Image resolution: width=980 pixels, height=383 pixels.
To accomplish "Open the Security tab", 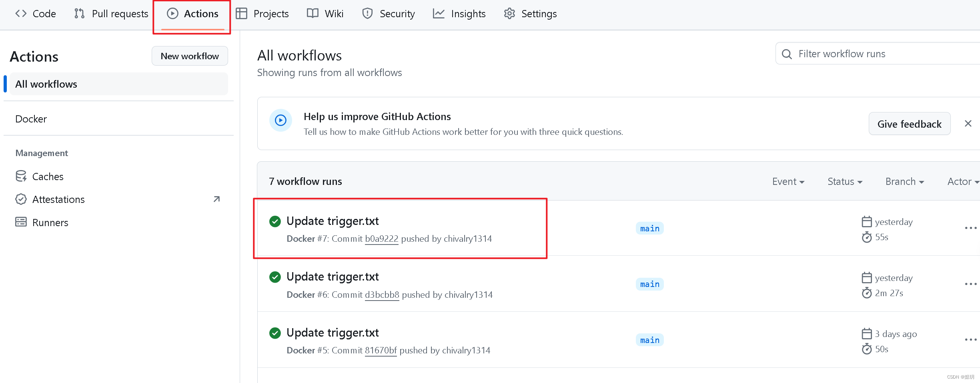I will (389, 14).
